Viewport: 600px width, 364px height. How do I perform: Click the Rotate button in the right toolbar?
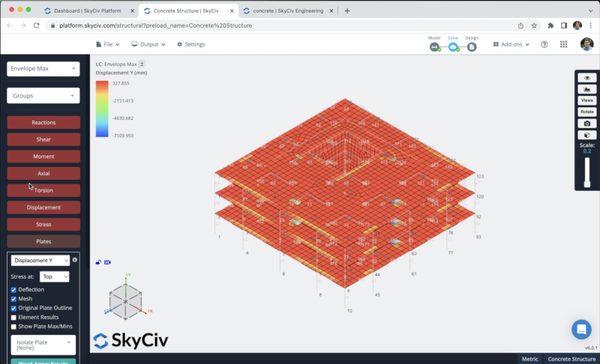tap(587, 112)
